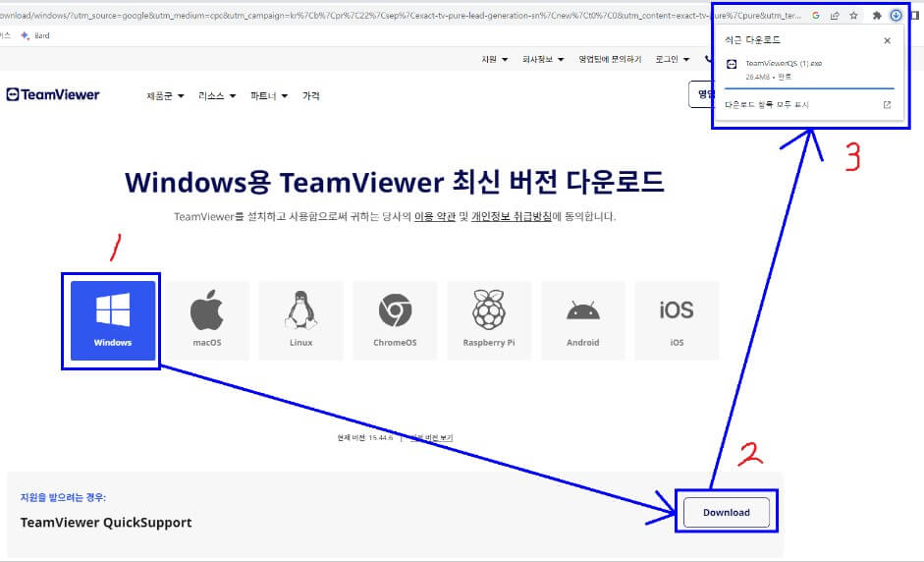Click the 최근 다운로드 popup title
Screen dimensions: 924x562
[x=752, y=40]
